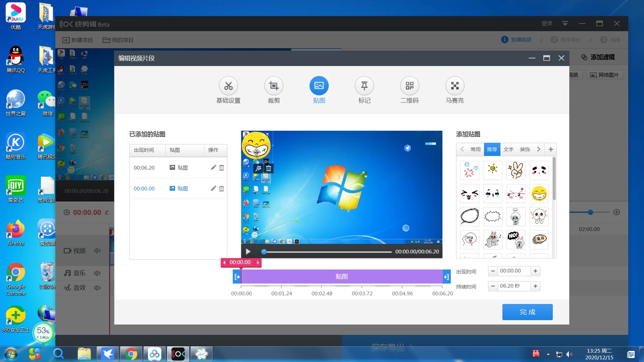This screenshot has height=362, width=644.
Task: Increase the 出现时间 value
Action: click(x=535, y=271)
